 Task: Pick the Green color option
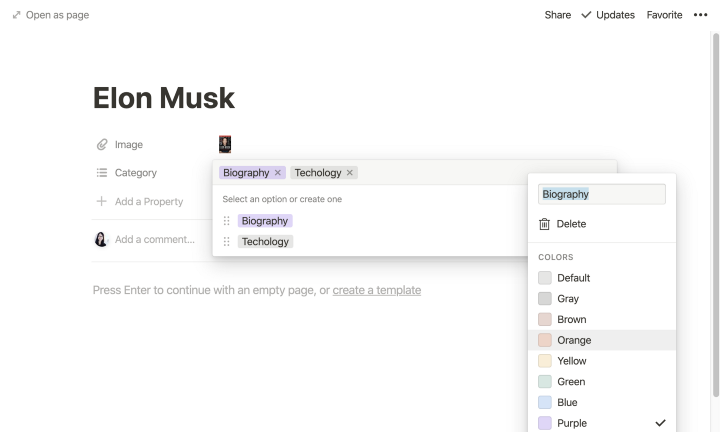(571, 382)
